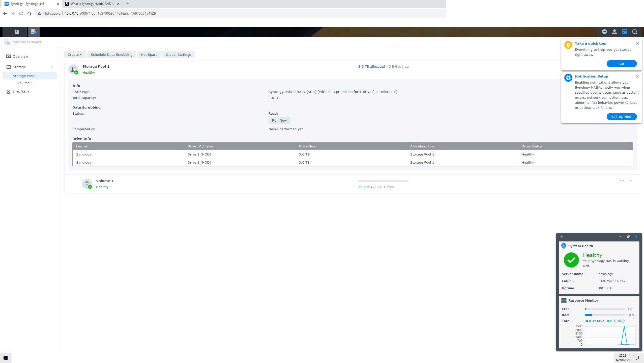The height and width of the screenshot is (363, 644).
Task: Click Set Up Now for notifications
Action: (622, 117)
